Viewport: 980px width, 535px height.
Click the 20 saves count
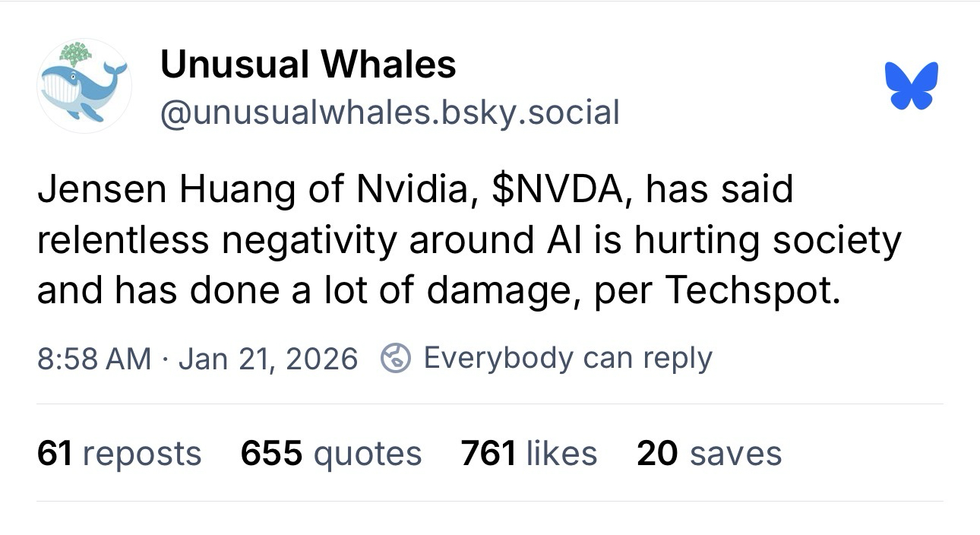pyautogui.click(x=709, y=454)
